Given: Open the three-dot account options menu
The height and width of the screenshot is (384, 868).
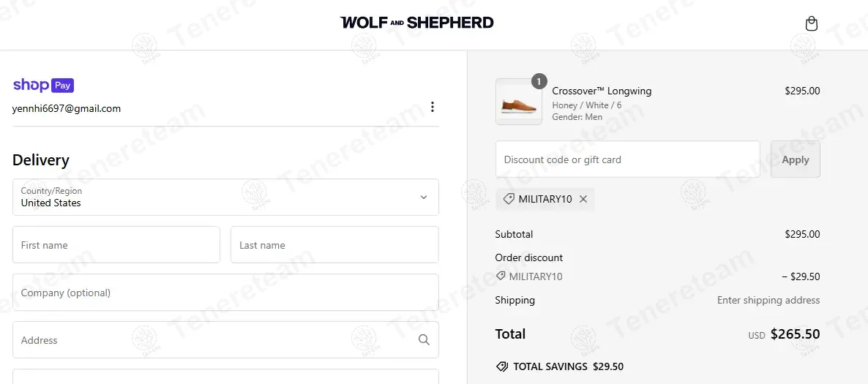Looking at the screenshot, I should [433, 108].
